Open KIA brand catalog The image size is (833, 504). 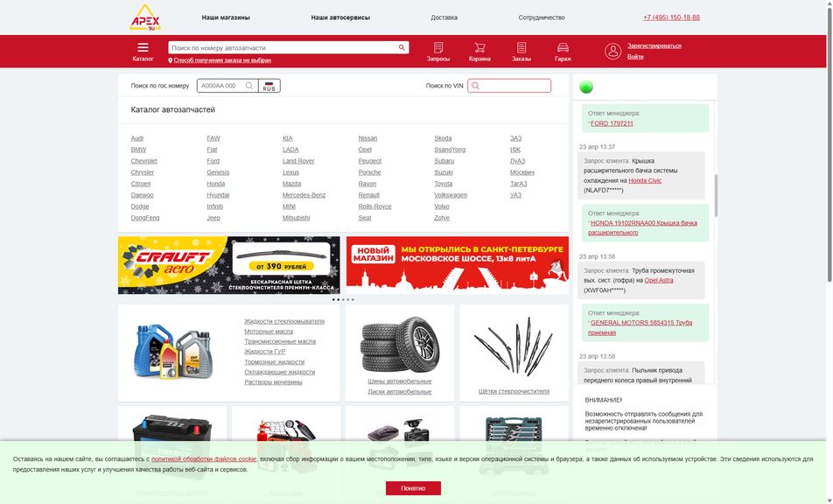click(x=287, y=138)
